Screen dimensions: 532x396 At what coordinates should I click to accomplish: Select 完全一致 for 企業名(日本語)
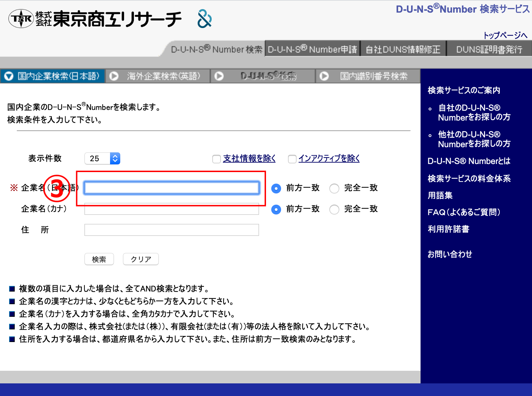coord(334,189)
